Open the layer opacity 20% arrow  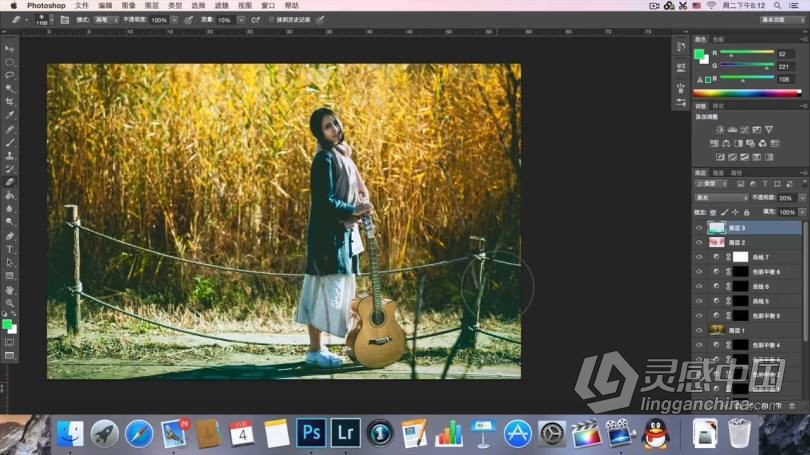click(x=802, y=198)
